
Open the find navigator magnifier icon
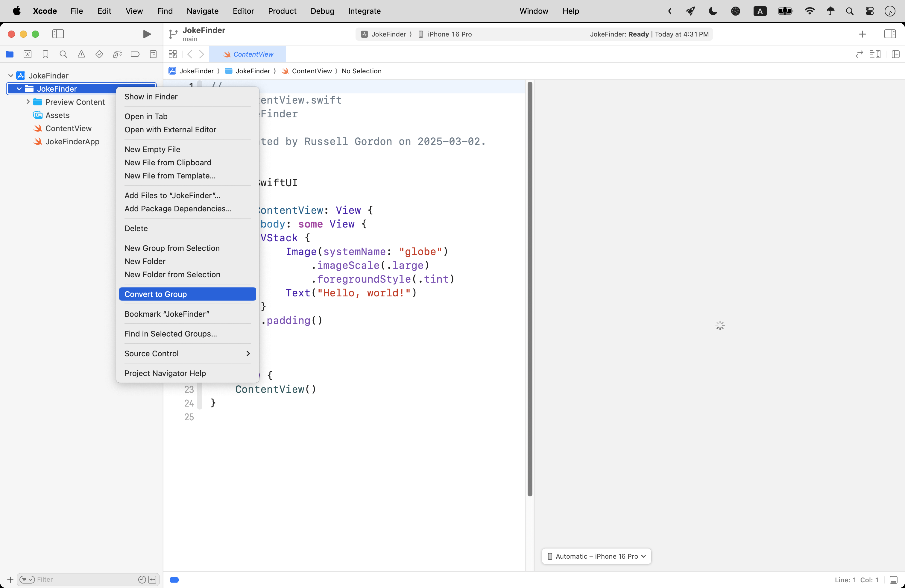[63, 54]
